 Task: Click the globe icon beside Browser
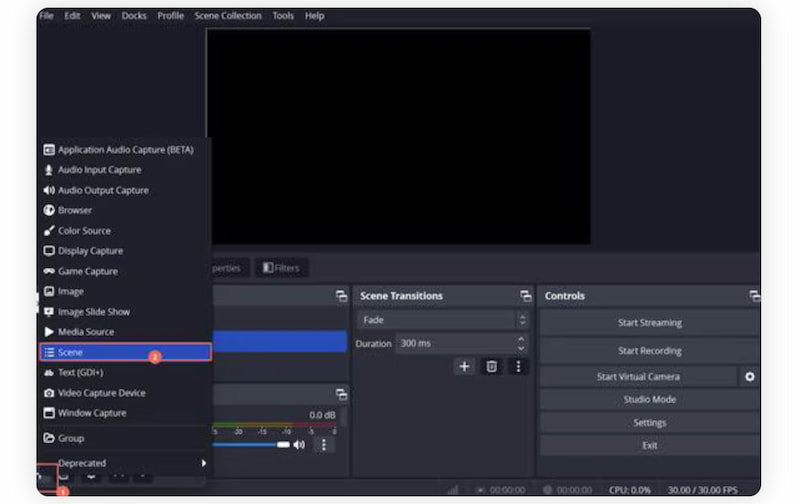[49, 210]
